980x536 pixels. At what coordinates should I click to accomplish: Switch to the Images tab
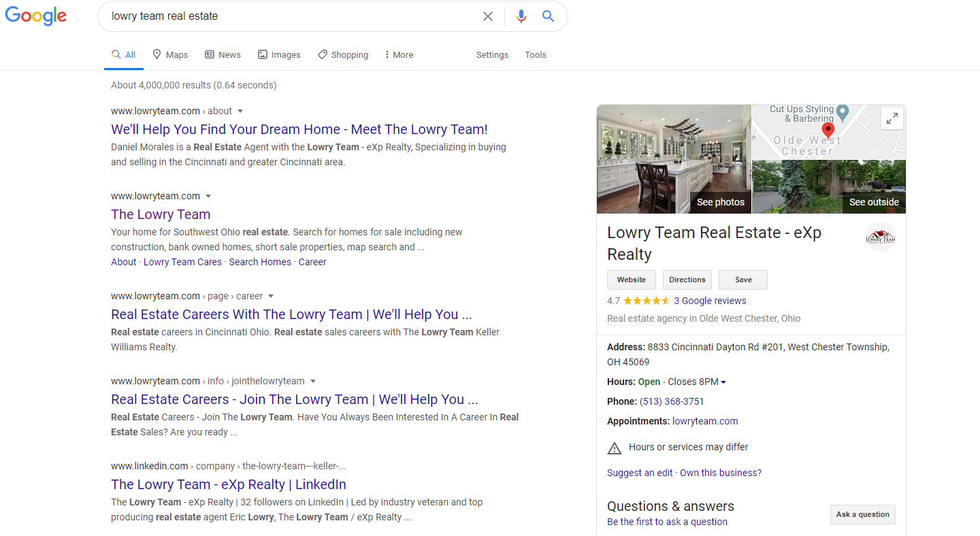click(279, 55)
